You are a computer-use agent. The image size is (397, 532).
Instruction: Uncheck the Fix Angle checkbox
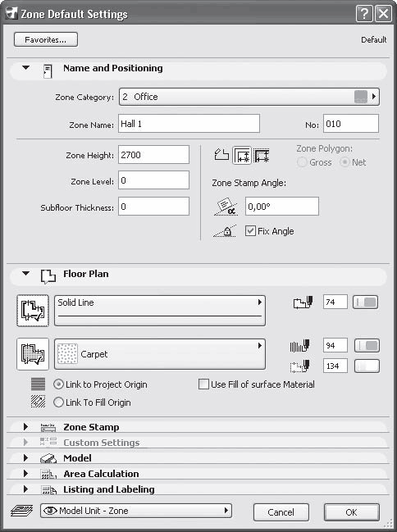coord(250,231)
